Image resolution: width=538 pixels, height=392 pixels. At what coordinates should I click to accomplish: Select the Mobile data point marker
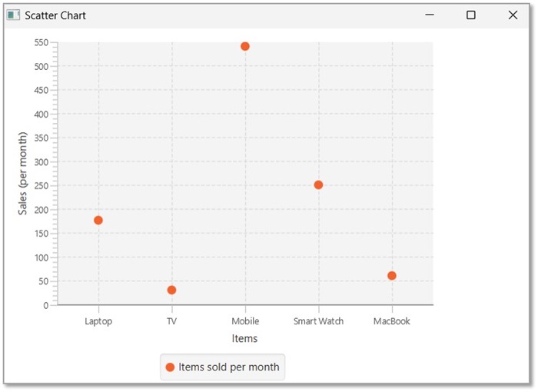[245, 46]
